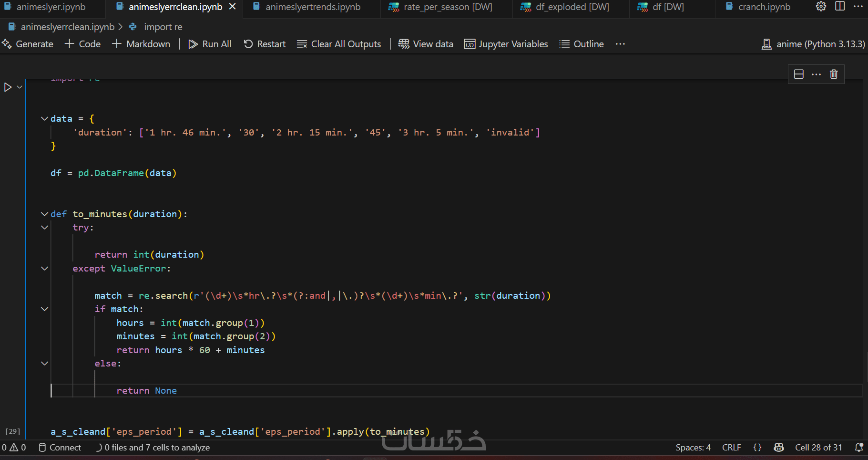Image resolution: width=868 pixels, height=460 pixels.
Task: Run All notebook cells
Action: pos(210,44)
